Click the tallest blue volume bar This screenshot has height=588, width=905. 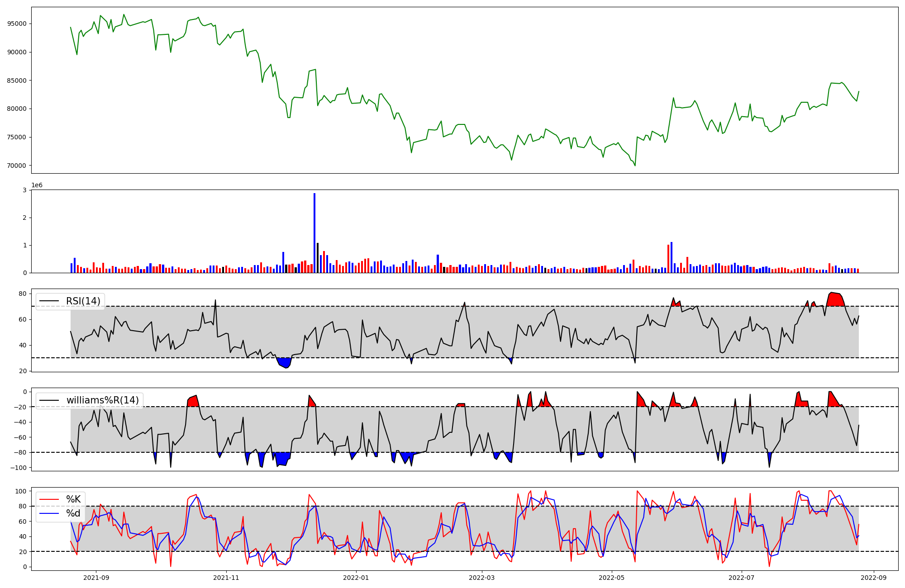[314, 233]
